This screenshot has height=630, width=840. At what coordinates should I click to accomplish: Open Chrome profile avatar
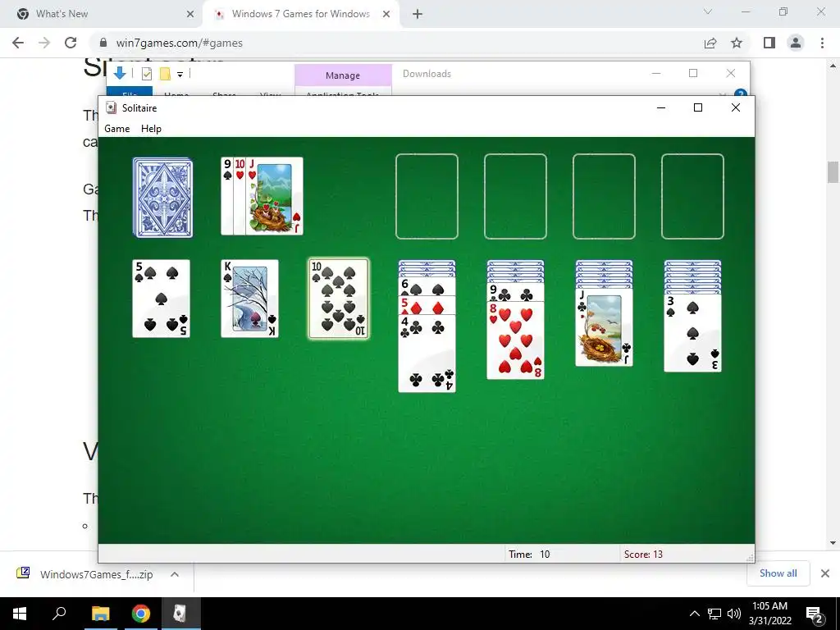pyautogui.click(x=796, y=43)
